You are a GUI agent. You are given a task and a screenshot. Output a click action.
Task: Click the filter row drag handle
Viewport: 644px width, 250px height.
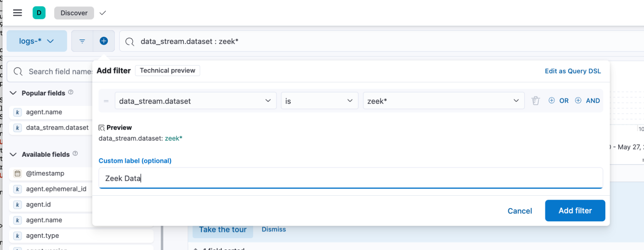pos(106,101)
